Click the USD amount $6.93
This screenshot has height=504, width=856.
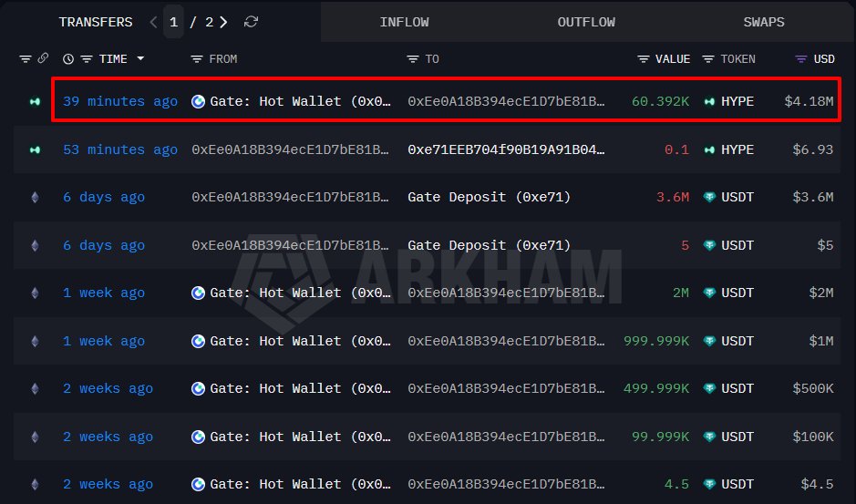[x=813, y=149]
